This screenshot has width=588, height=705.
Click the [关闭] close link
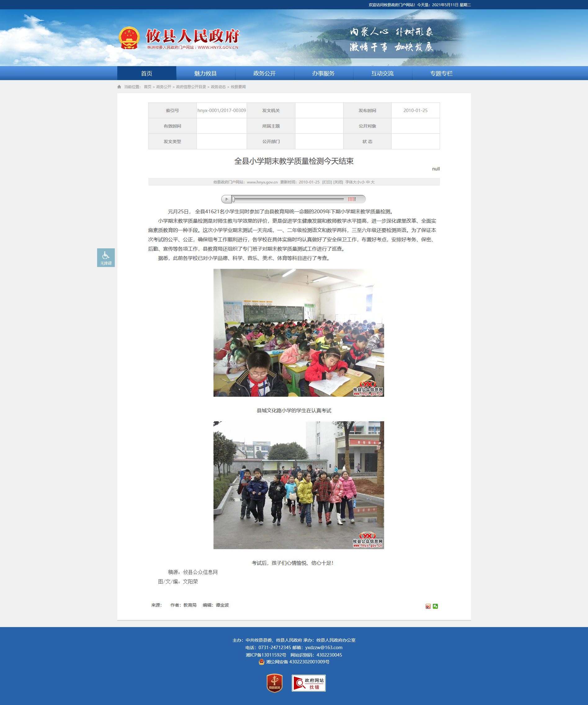click(x=338, y=182)
